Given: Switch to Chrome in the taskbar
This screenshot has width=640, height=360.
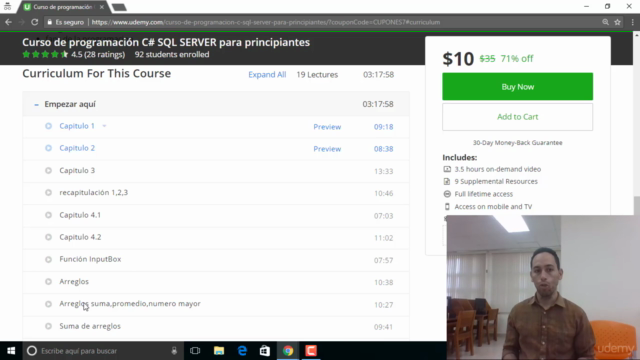Looking at the screenshot, I should point(288,351).
